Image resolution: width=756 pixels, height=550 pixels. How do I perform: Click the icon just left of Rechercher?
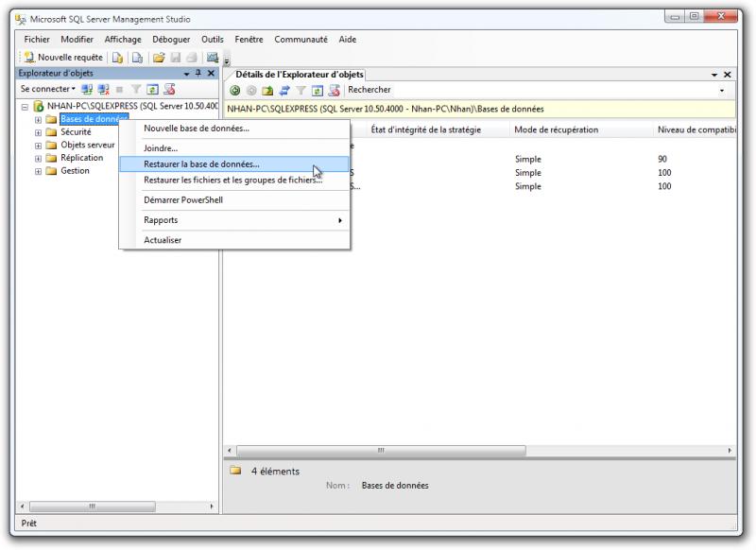335,90
